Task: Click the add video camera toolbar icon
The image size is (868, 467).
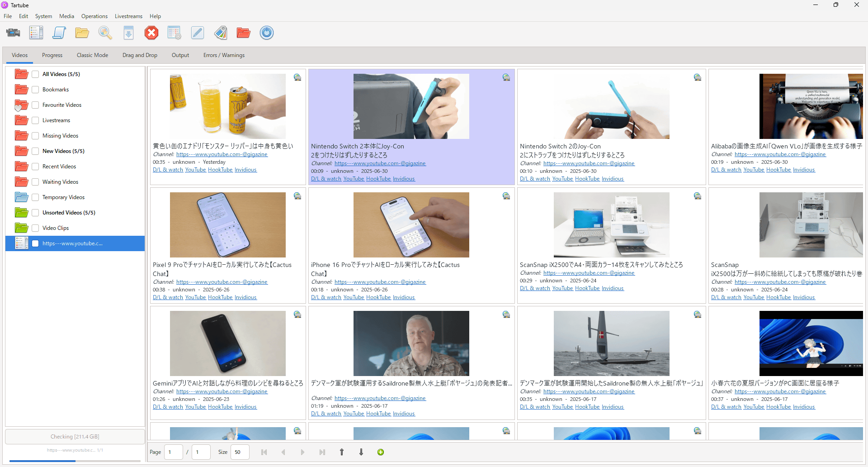Action: tap(13, 33)
